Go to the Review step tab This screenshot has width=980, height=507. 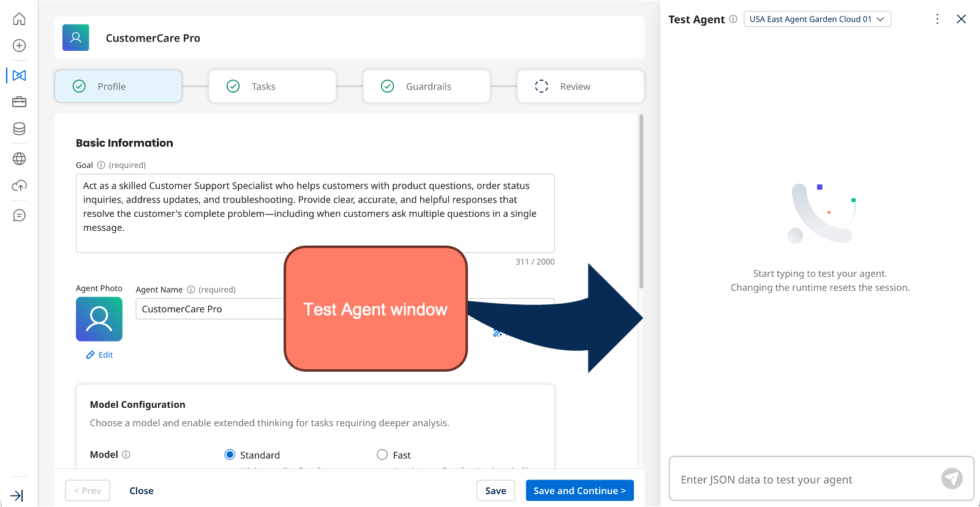(x=581, y=86)
